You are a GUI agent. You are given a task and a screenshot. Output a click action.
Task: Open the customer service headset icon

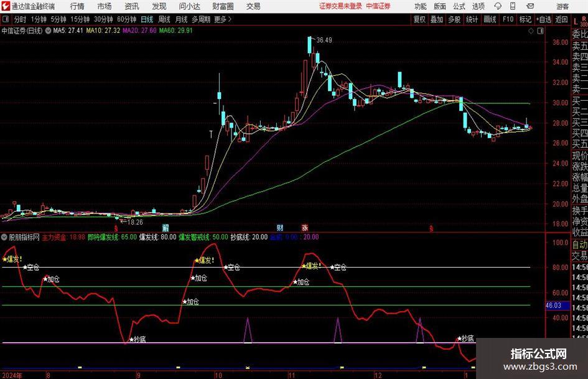coord(498,6)
